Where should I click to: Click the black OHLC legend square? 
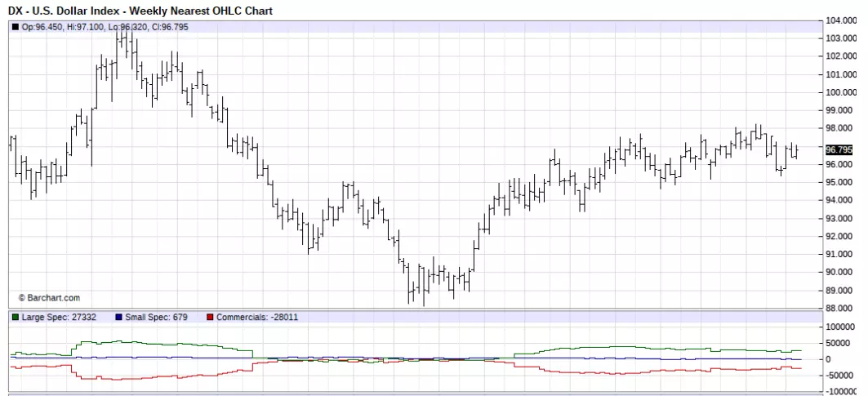(15, 27)
